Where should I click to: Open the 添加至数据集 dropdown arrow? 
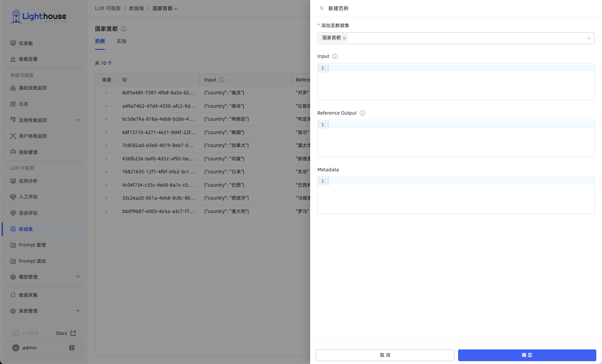[589, 38]
